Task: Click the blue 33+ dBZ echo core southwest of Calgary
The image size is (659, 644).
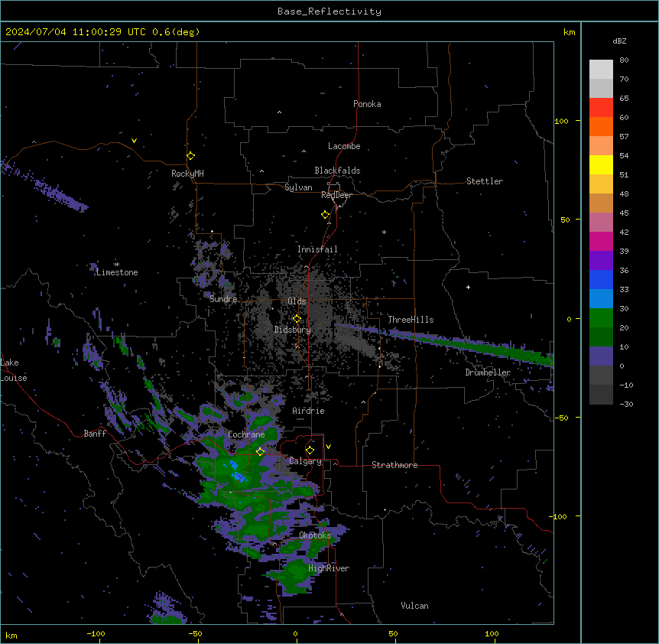Action: [x=238, y=473]
